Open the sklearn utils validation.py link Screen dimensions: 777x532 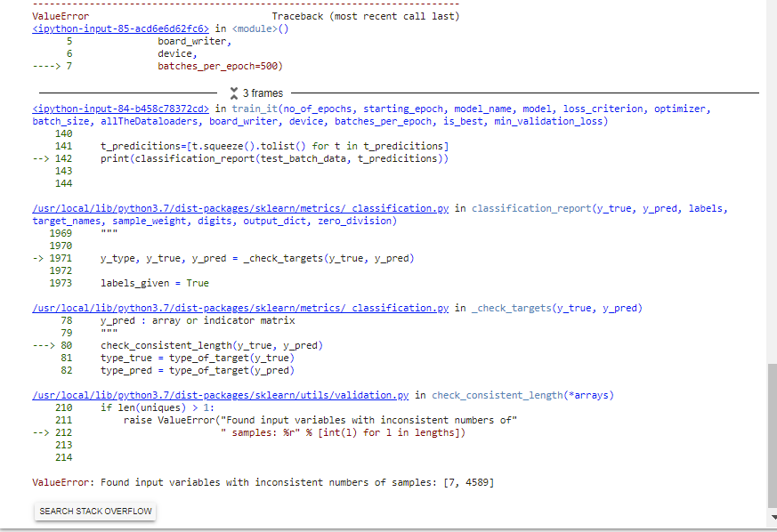click(x=220, y=395)
